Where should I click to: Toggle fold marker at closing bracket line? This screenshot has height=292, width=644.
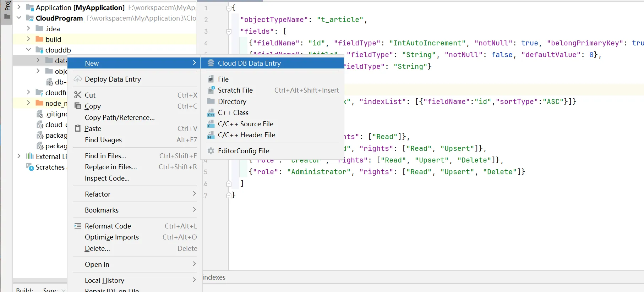click(x=229, y=183)
